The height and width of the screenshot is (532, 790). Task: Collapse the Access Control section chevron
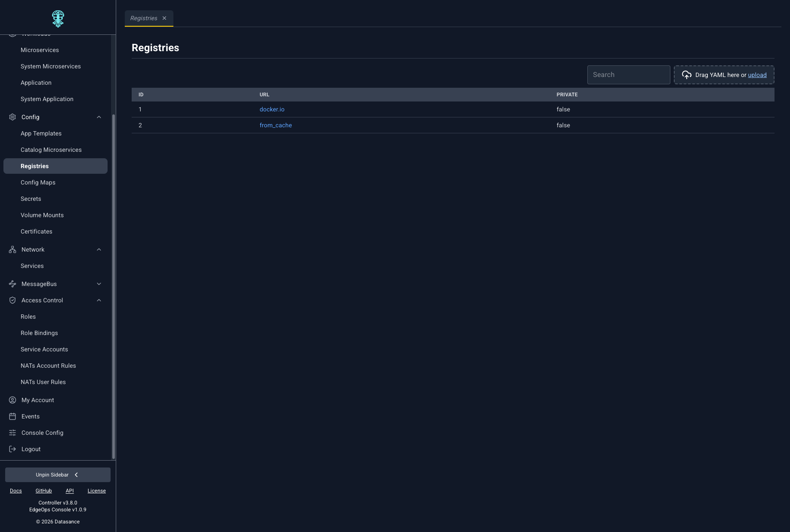point(99,300)
